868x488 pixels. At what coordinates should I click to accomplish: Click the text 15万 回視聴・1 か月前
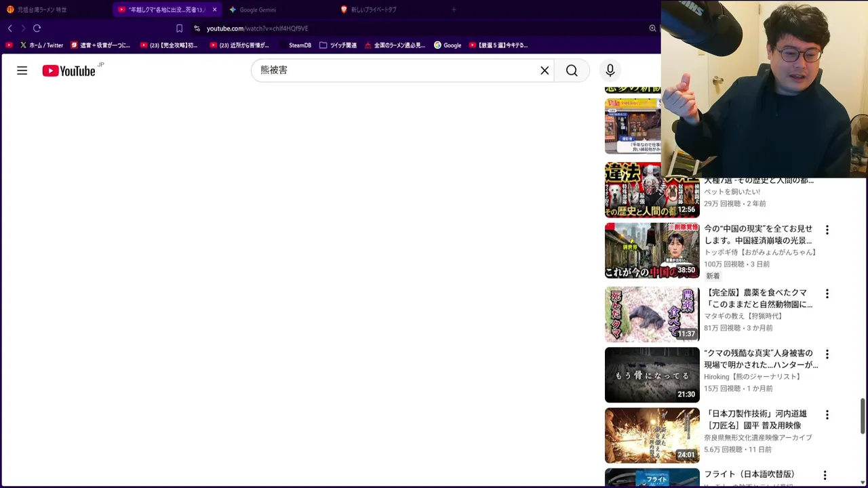click(x=738, y=388)
